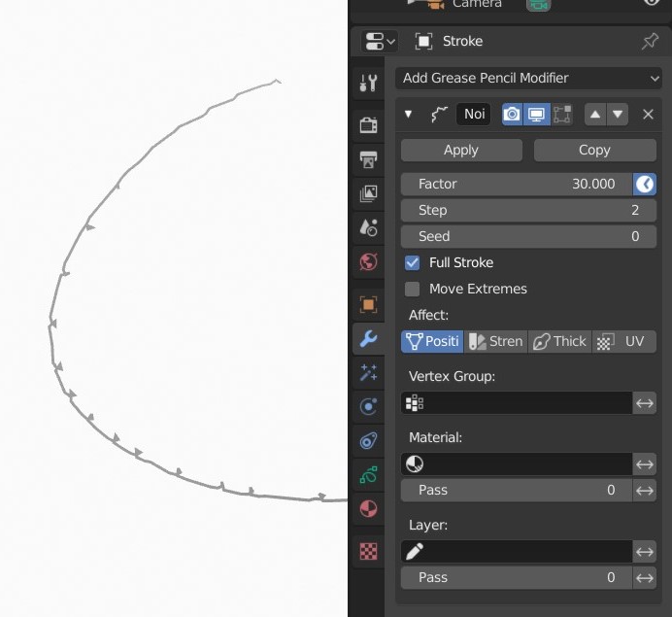Toggle Affect Position button
The width and height of the screenshot is (672, 617).
tap(432, 341)
